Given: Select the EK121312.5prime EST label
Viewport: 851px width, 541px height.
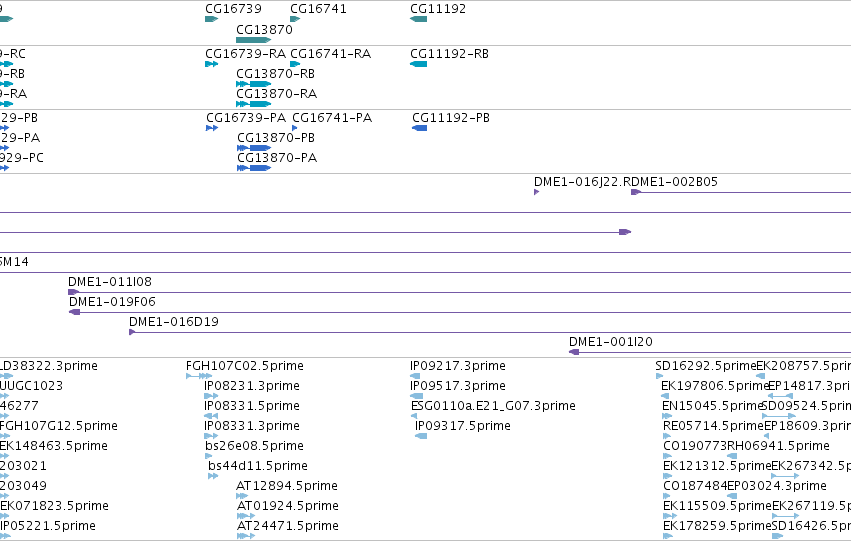Looking at the screenshot, I should pos(717,466).
